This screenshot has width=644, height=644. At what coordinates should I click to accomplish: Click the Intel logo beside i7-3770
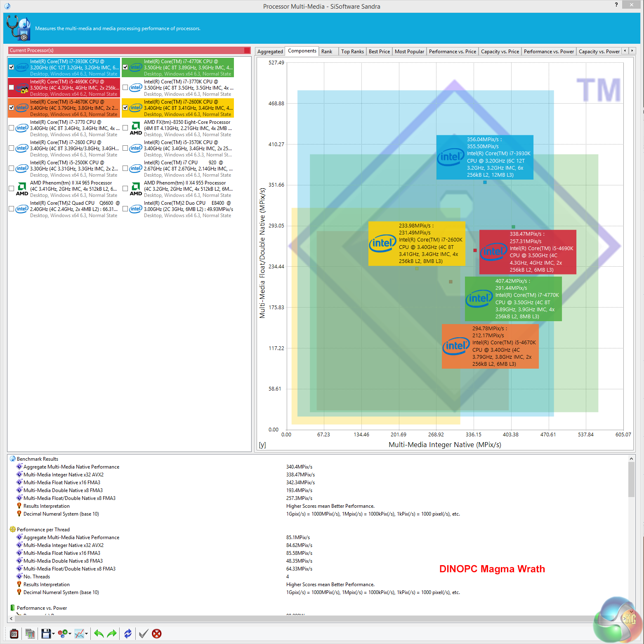22,128
